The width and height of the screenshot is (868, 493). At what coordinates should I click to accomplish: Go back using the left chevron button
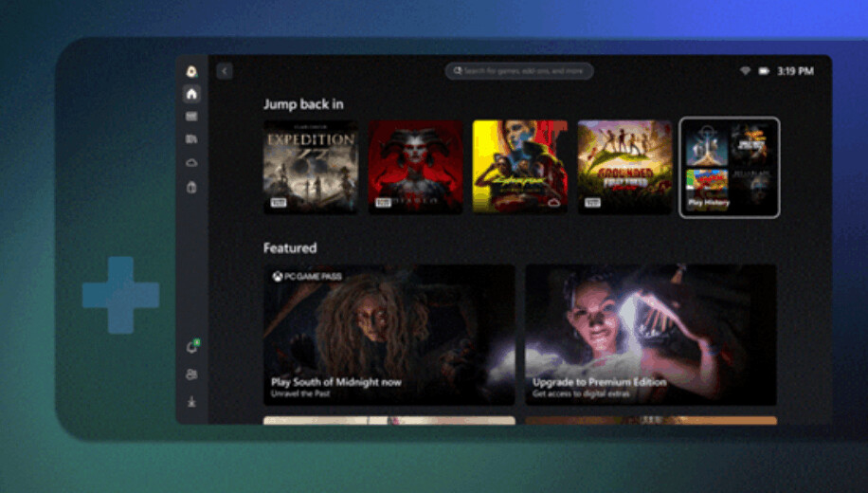click(x=225, y=71)
